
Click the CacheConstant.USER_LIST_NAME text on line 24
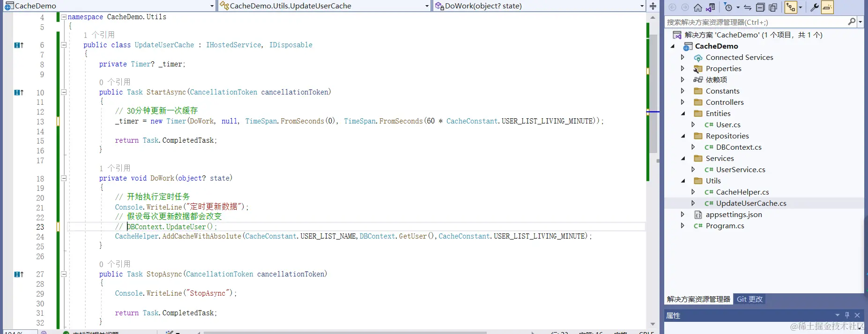pos(301,236)
